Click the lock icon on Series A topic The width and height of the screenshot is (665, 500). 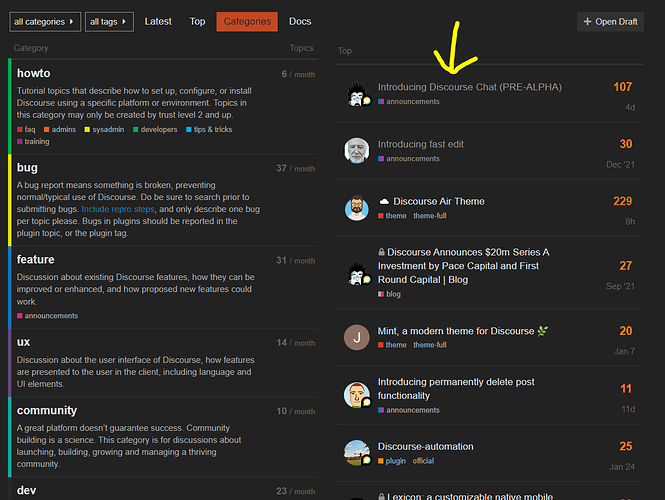click(x=381, y=252)
